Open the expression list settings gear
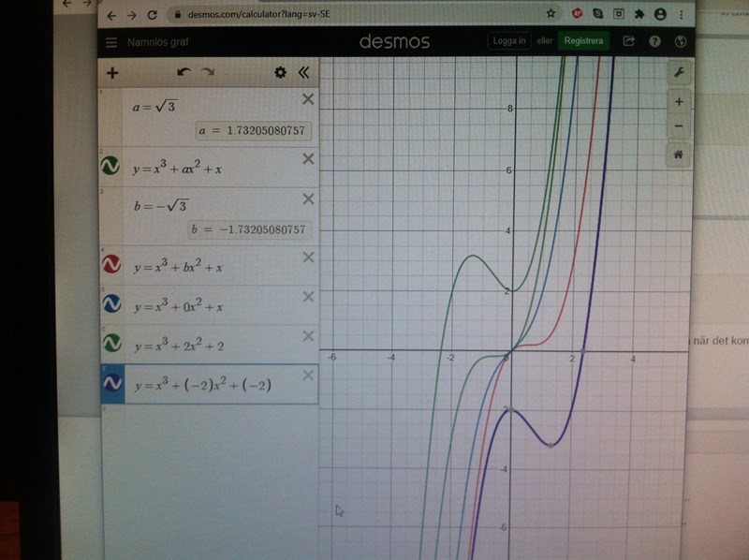 pyautogui.click(x=279, y=72)
